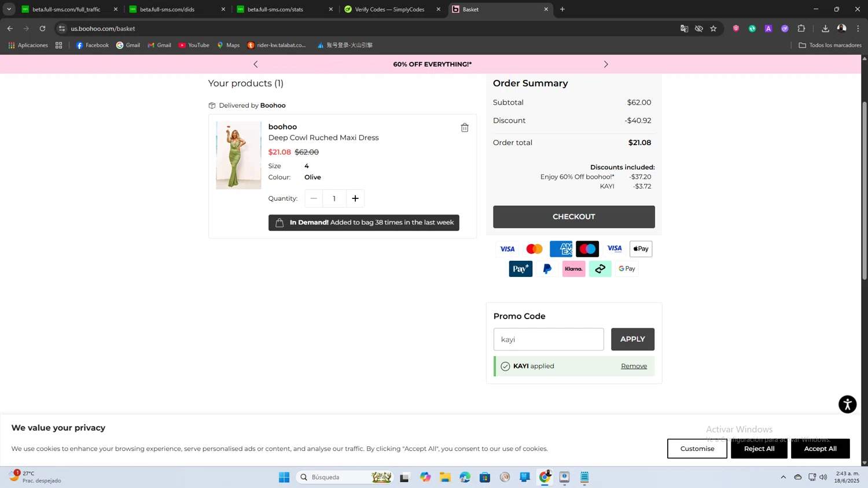
Task: Open the olive dress product thumbnail
Action: pyautogui.click(x=238, y=155)
